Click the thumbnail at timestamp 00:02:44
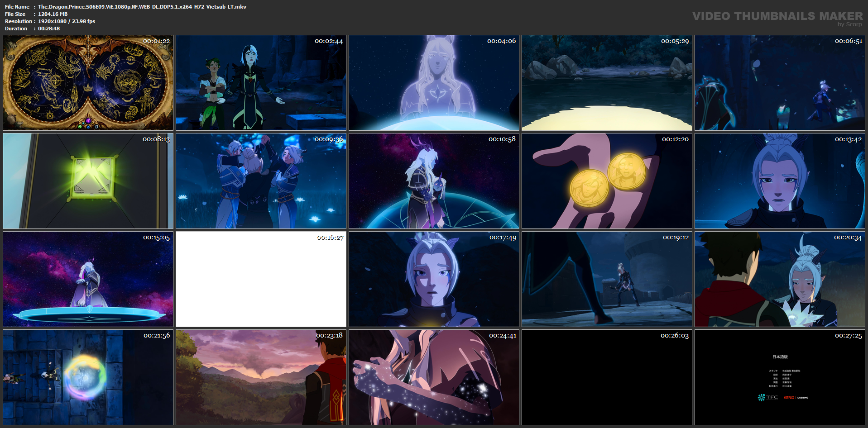 (261, 83)
